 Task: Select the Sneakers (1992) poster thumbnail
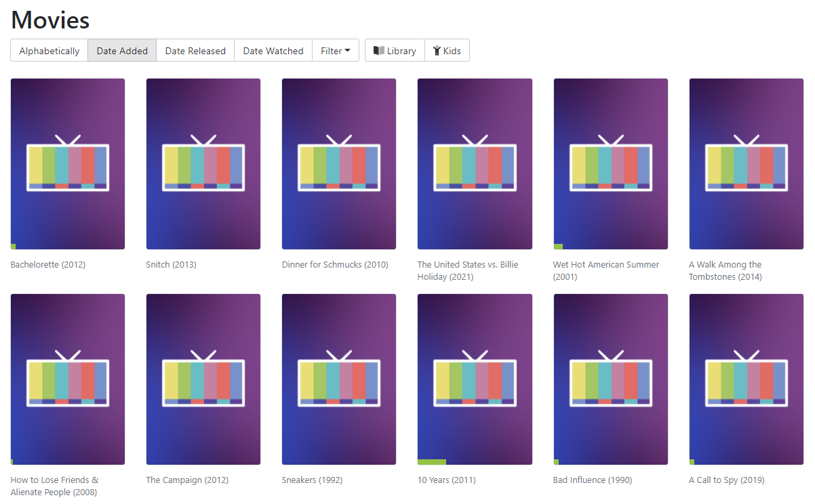339,379
